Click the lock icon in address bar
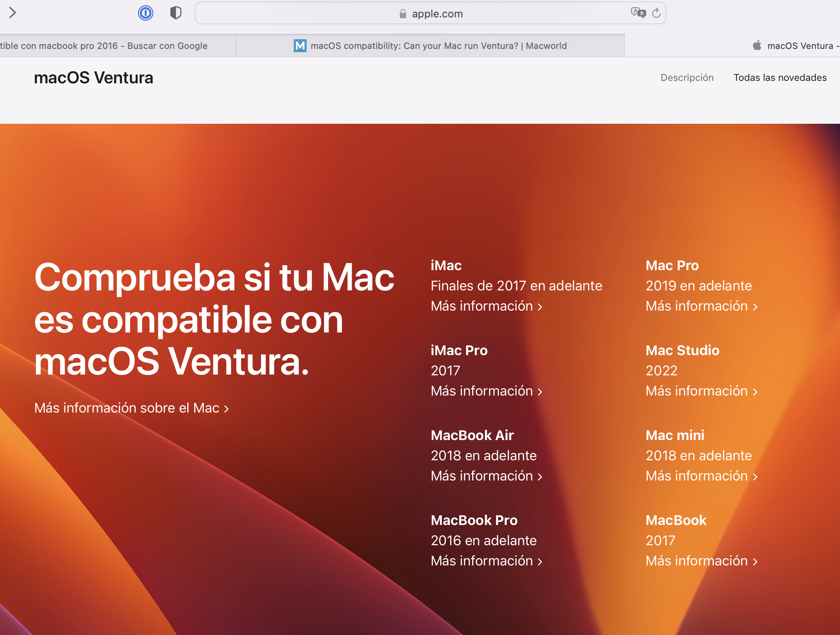This screenshot has height=635, width=840. (403, 14)
